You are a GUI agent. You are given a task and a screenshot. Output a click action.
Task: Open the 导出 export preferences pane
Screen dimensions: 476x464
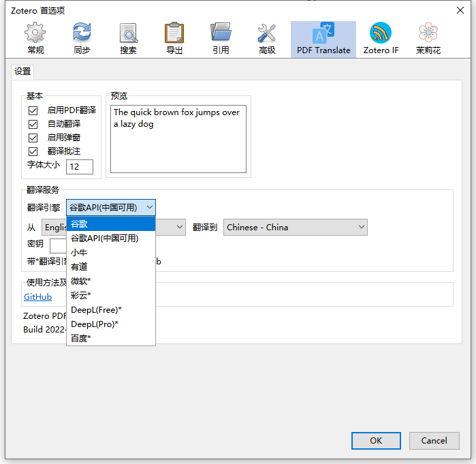[174, 39]
